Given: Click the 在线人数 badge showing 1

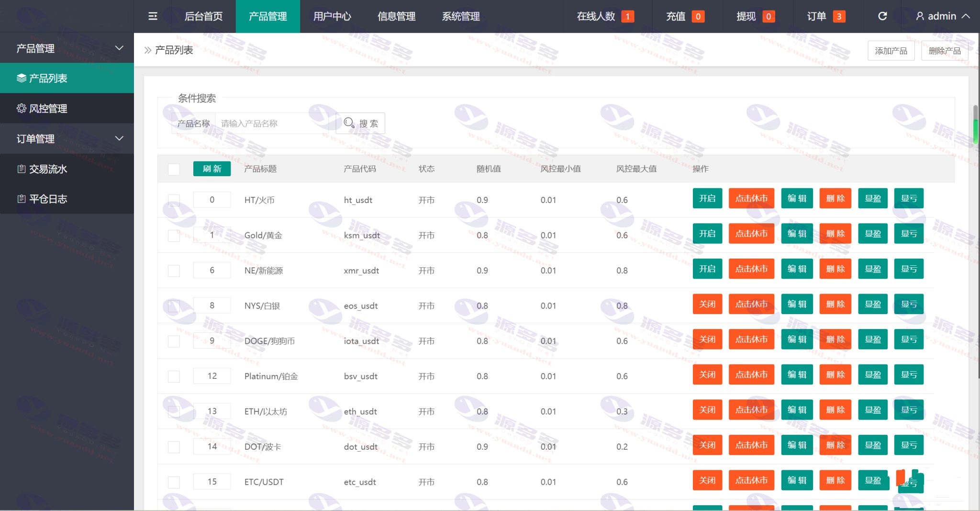Looking at the screenshot, I should click(x=627, y=17).
